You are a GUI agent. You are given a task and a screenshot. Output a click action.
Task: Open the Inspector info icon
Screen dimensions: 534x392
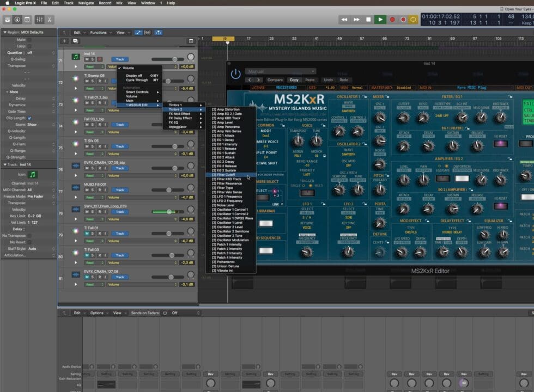click(18, 19)
